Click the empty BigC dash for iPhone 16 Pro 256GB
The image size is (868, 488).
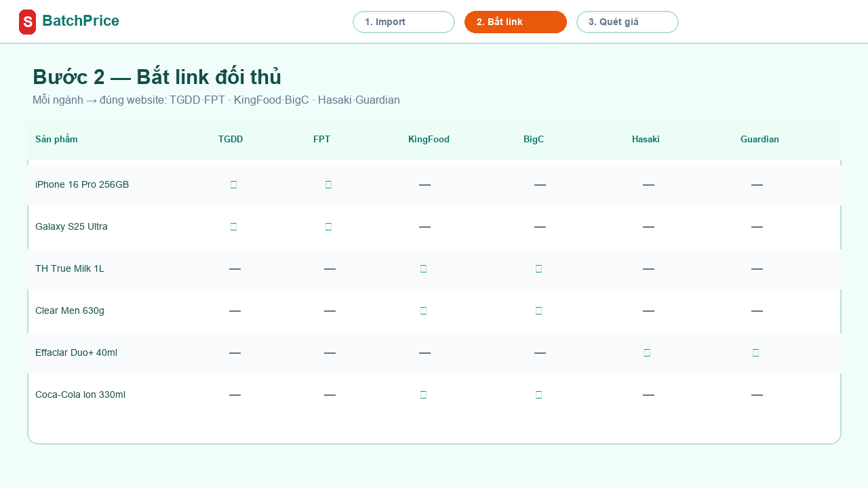[540, 184]
